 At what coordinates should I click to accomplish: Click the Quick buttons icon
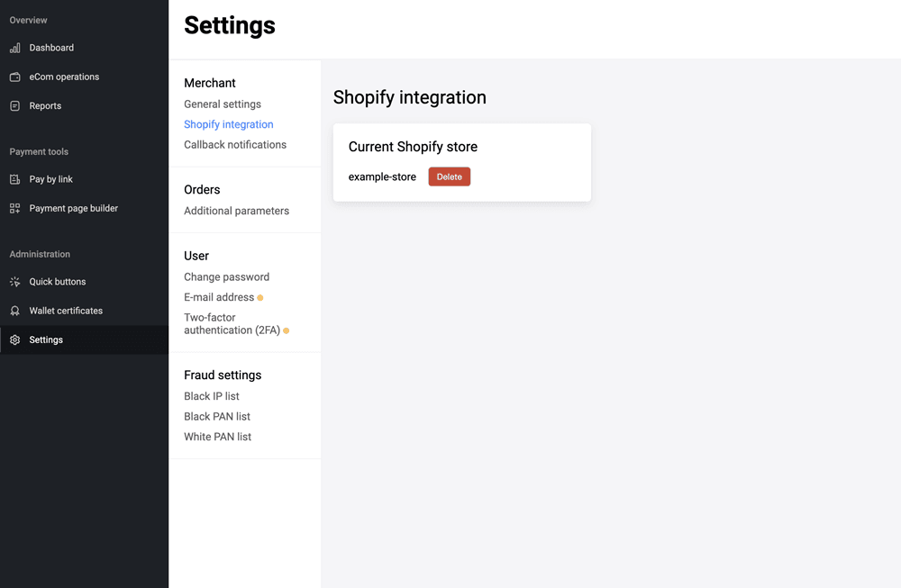point(14,282)
